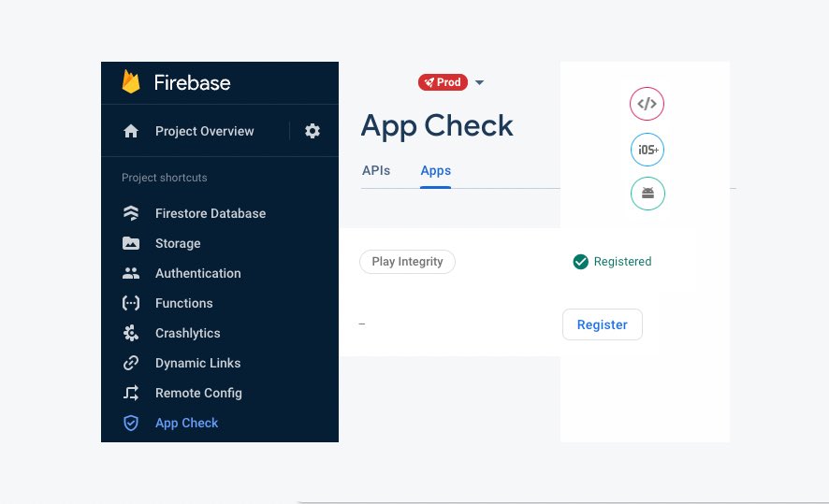The width and height of the screenshot is (829, 504).
Task: Expand the Prod project dropdown arrow
Action: (x=479, y=82)
